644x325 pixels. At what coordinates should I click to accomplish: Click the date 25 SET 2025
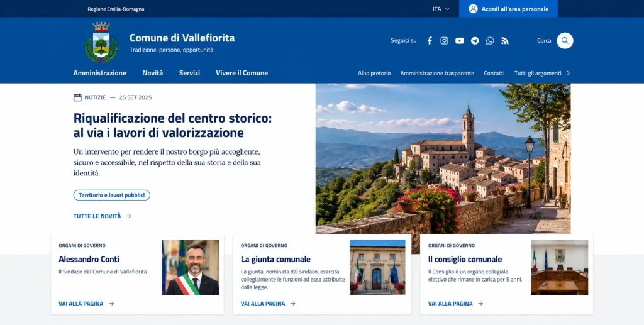point(136,97)
